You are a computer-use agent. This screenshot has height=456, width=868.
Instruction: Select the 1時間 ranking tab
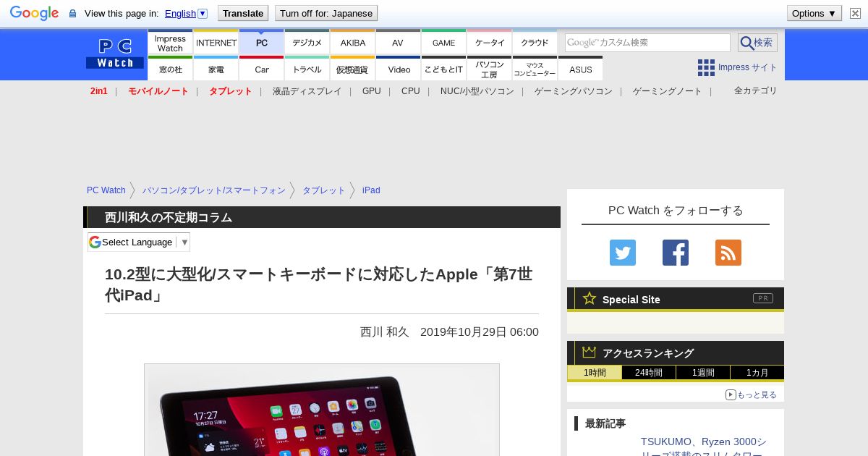[595, 373]
